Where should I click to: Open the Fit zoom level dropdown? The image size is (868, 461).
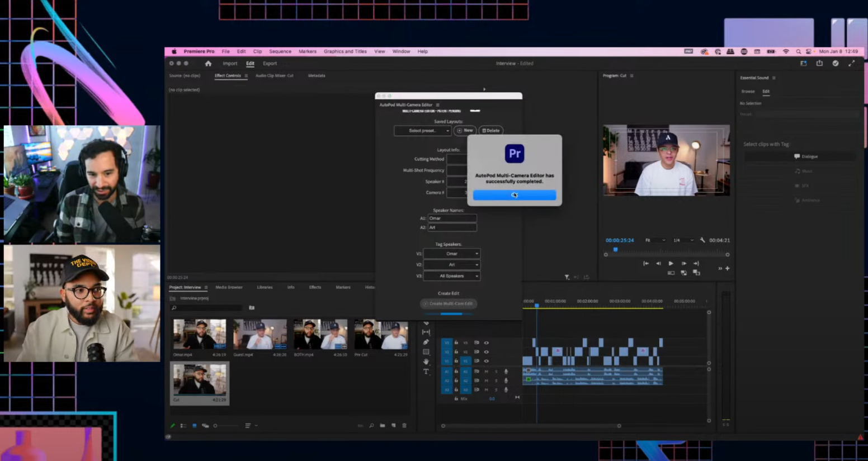pos(655,240)
